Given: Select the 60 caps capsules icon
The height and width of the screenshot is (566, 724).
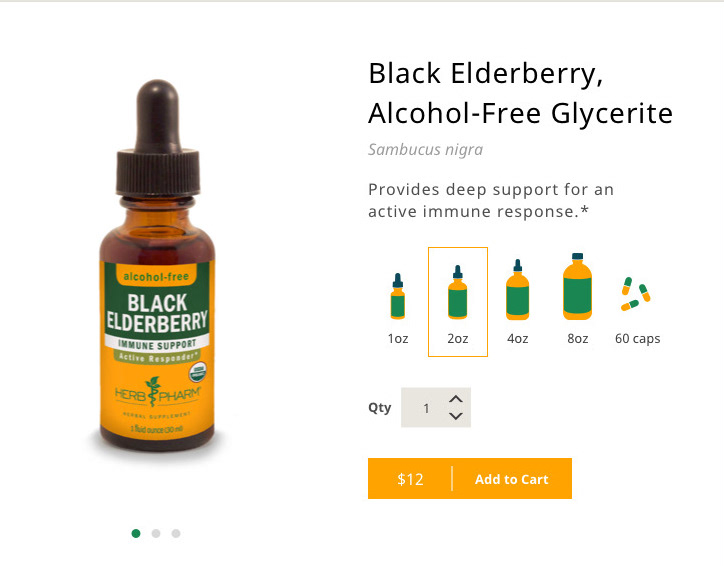Looking at the screenshot, I should [636, 294].
